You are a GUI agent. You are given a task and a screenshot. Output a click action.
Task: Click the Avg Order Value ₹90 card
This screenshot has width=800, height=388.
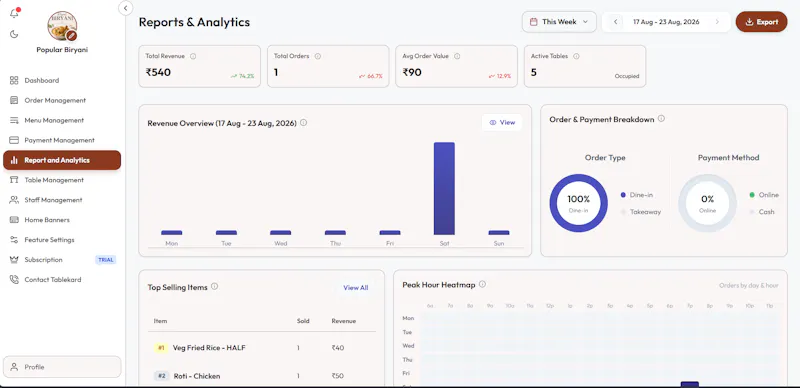[457, 66]
